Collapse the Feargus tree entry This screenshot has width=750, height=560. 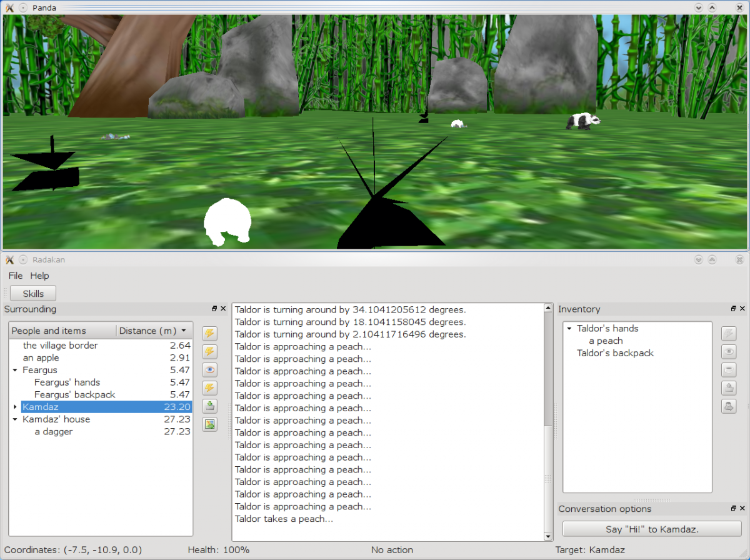click(15, 369)
